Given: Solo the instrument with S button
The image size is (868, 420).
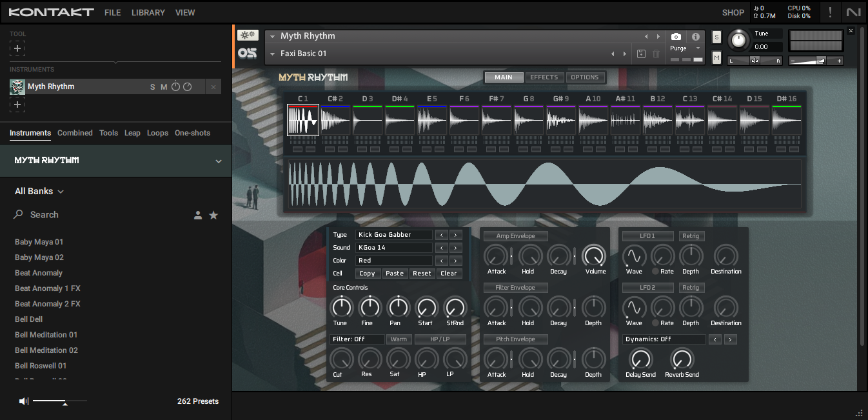Looking at the screenshot, I should click(x=716, y=37).
